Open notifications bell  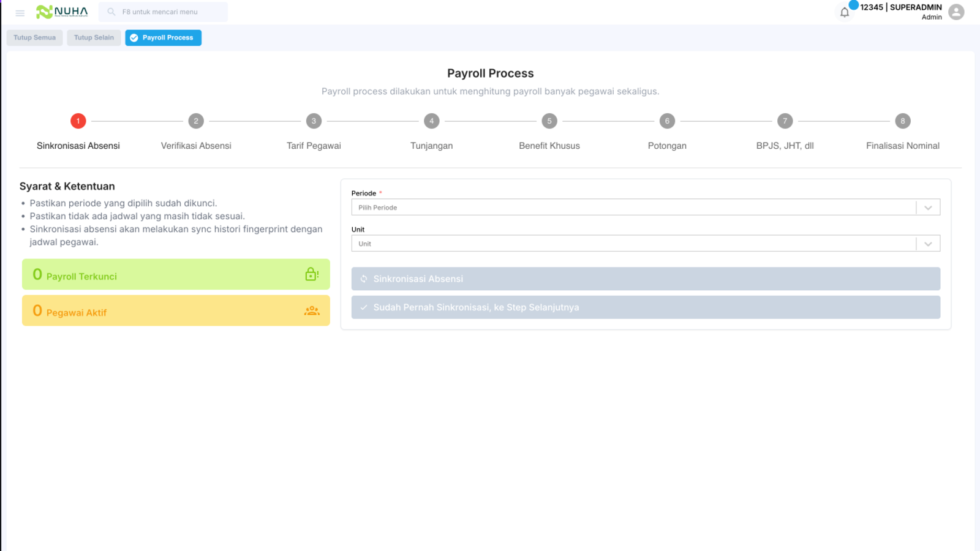coord(845,12)
